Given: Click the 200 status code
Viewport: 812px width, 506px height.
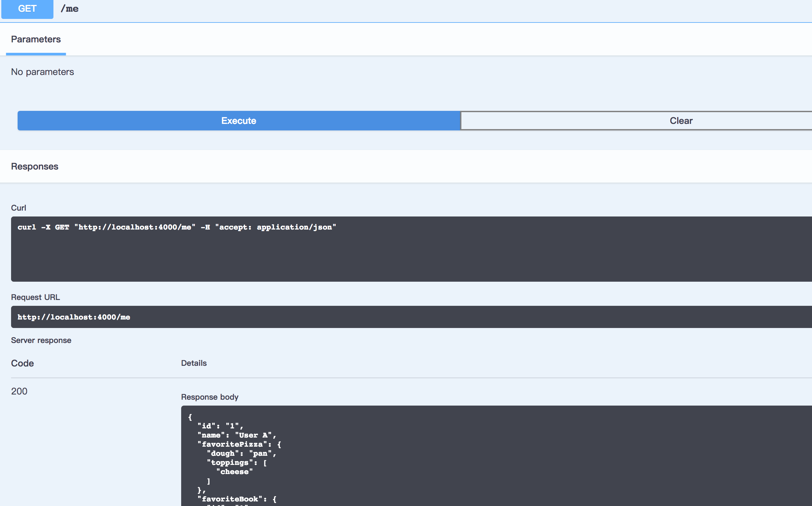Looking at the screenshot, I should coord(19,391).
